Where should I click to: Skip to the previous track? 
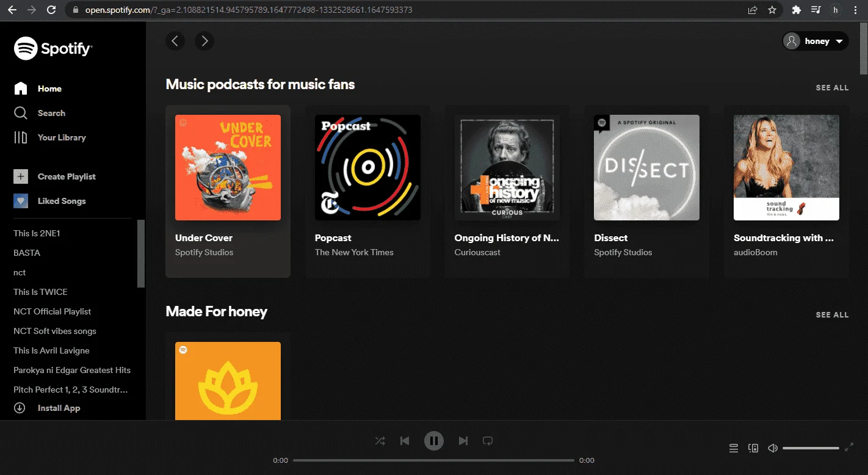404,441
